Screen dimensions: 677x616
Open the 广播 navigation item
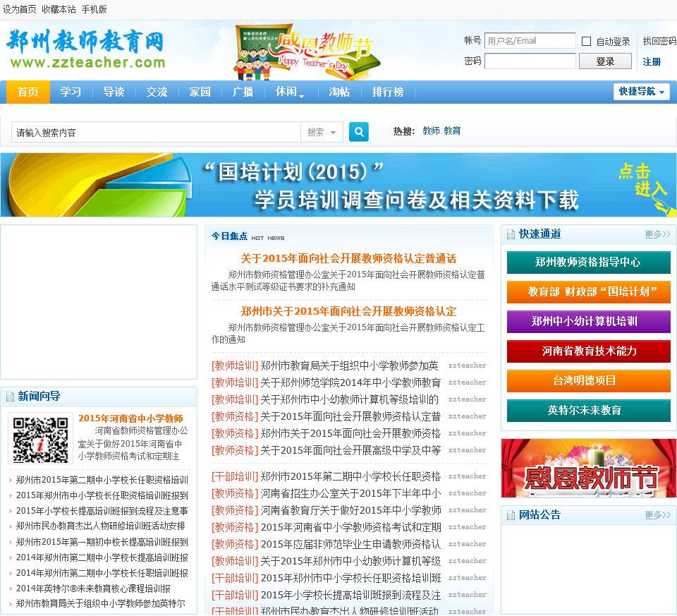tap(243, 92)
